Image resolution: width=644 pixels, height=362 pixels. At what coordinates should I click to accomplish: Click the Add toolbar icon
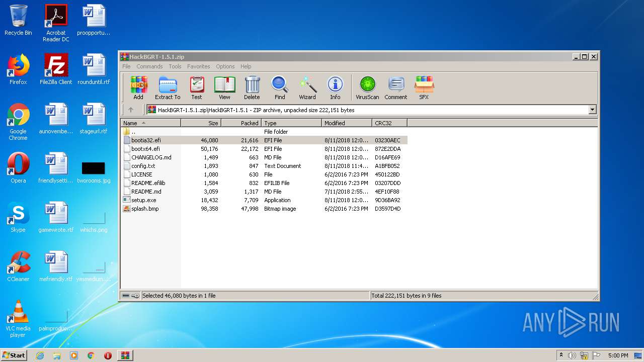coord(138,88)
